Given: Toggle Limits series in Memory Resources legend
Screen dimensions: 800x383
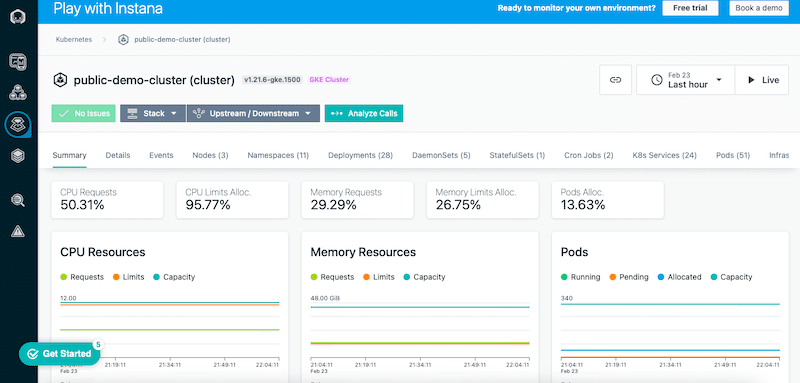Looking at the screenshot, I should click(379, 277).
